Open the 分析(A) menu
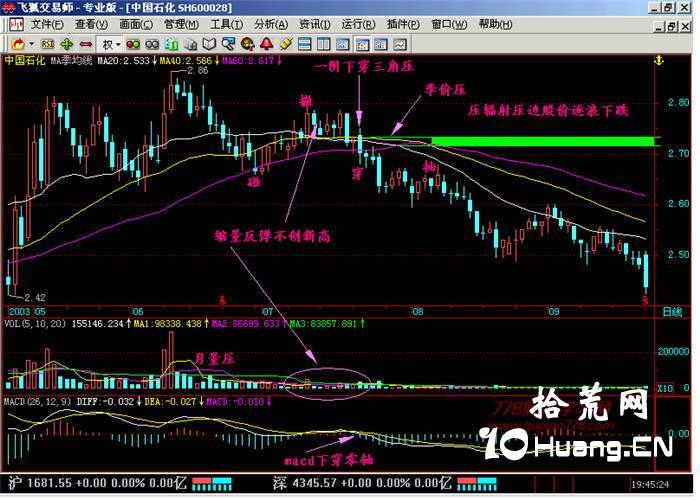This screenshot has width=700, height=500. pyautogui.click(x=271, y=25)
